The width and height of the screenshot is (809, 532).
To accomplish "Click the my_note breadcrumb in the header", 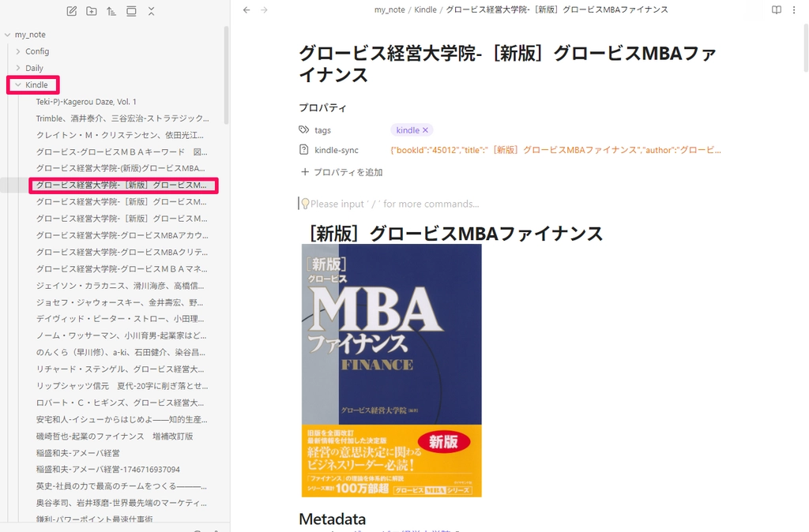I will [389, 9].
